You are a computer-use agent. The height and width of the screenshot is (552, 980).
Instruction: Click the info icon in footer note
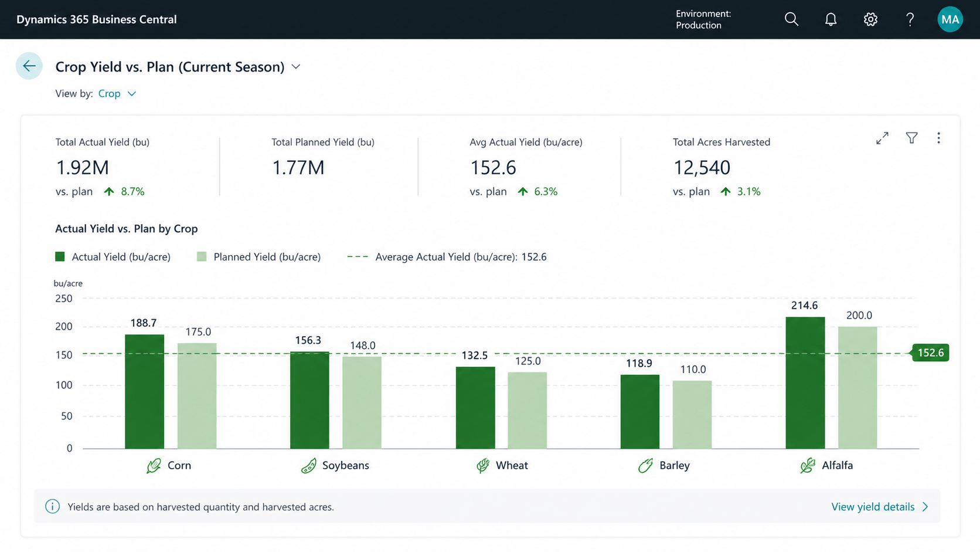coord(52,506)
